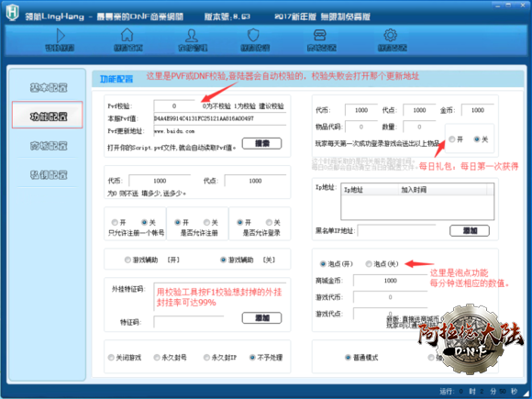Click the shield icon in top toolbar

253,35
